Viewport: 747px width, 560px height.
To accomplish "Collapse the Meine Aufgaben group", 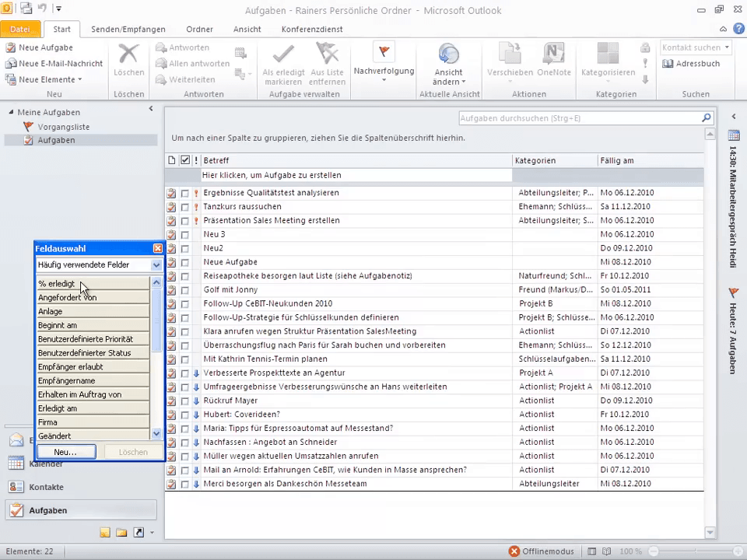I will (11, 112).
